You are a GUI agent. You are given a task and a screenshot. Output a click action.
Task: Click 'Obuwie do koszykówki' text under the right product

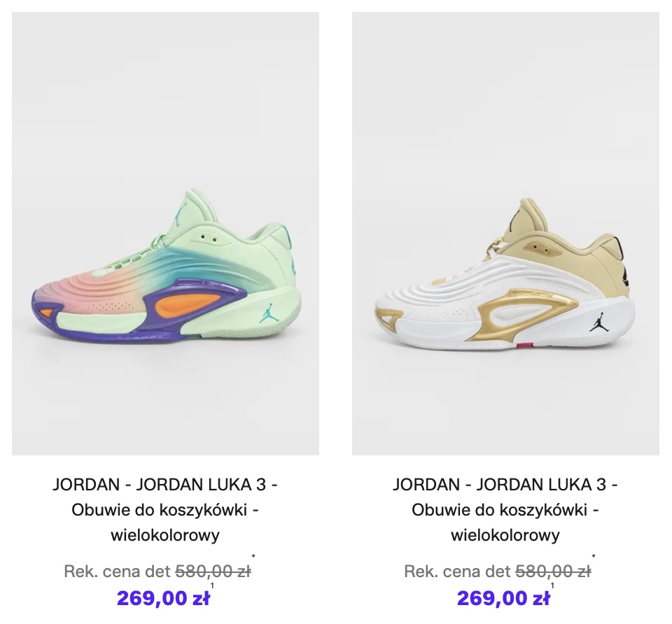[x=499, y=510]
